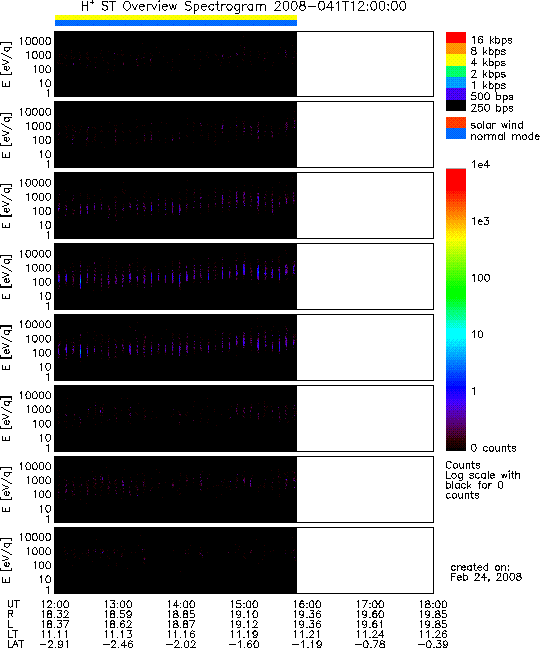Click the E [eV/q] label of top panel
540x648 pixels.
(x=7, y=64)
